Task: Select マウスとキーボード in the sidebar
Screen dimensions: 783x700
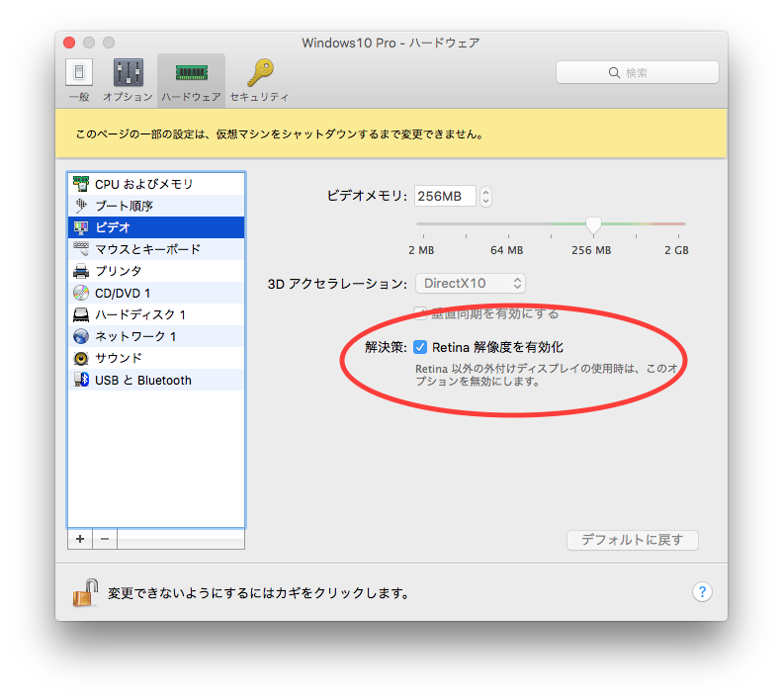Action: pyautogui.click(x=156, y=249)
